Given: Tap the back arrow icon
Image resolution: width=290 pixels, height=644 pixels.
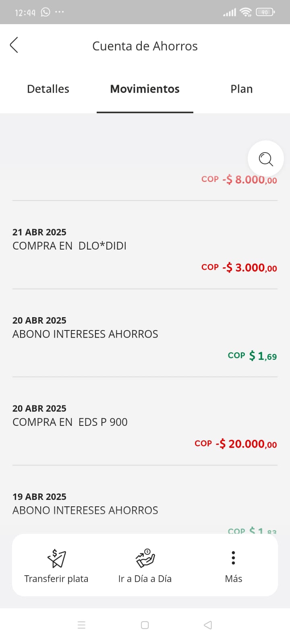Looking at the screenshot, I should click(x=14, y=45).
